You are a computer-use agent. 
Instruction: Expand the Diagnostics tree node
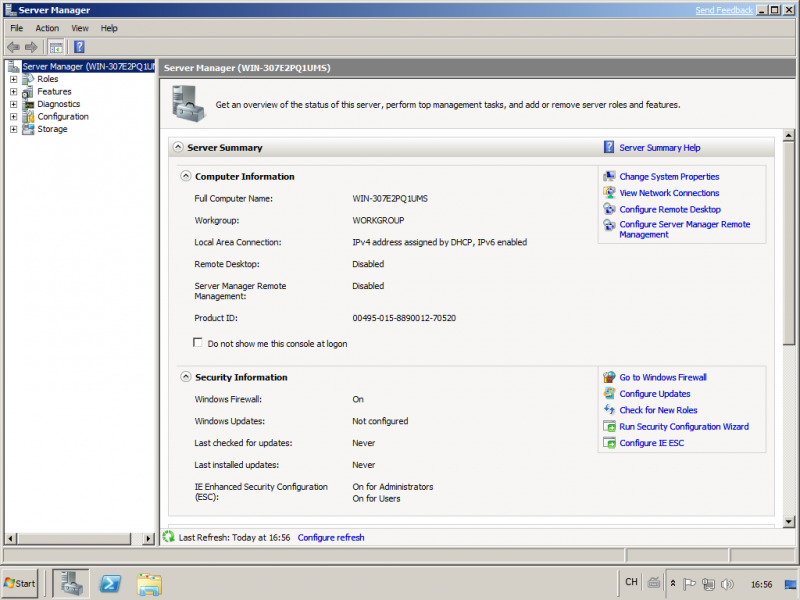(14, 104)
